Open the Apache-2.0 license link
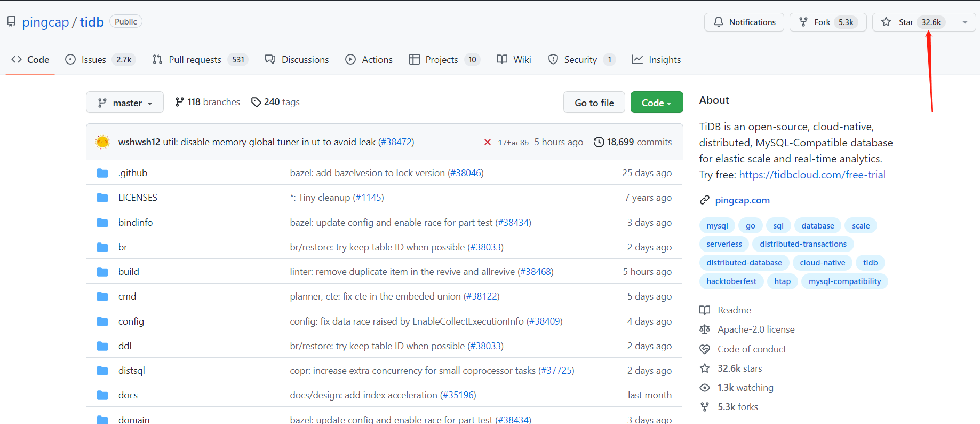 click(756, 329)
